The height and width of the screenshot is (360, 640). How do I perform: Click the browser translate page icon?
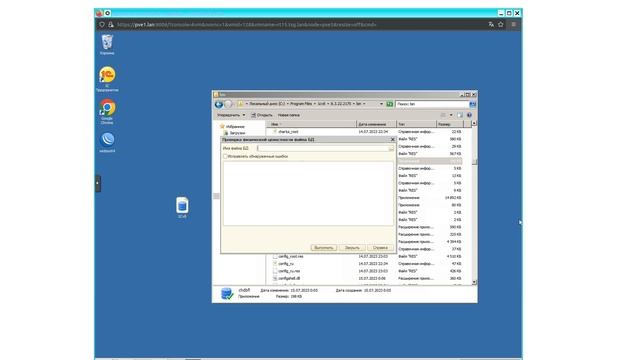[x=491, y=24]
